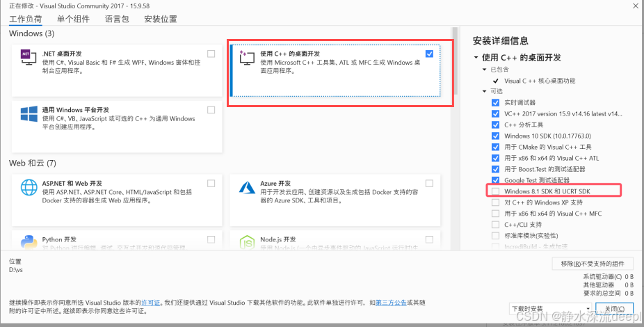Enable the ASP.NET 和 Web 开发 checkbox
The image size is (644, 327).
click(211, 184)
